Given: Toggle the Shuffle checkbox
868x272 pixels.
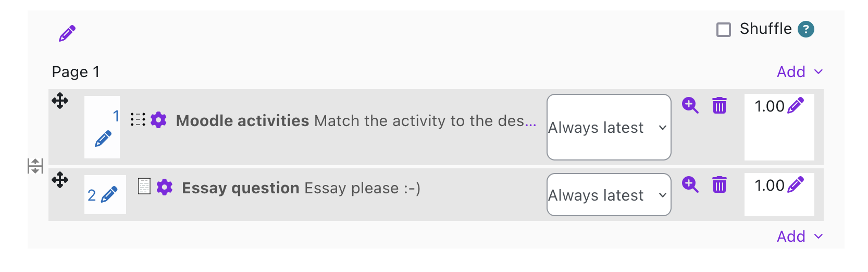Looking at the screenshot, I should tap(724, 29).
